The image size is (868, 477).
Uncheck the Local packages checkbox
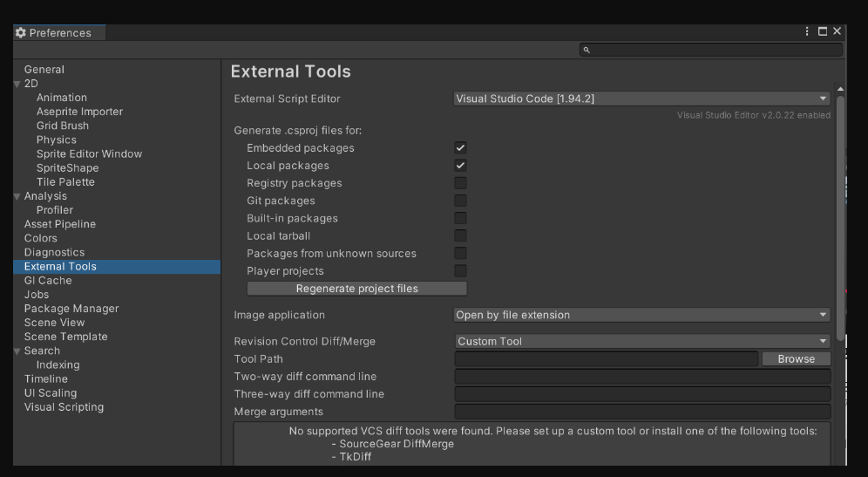point(460,166)
